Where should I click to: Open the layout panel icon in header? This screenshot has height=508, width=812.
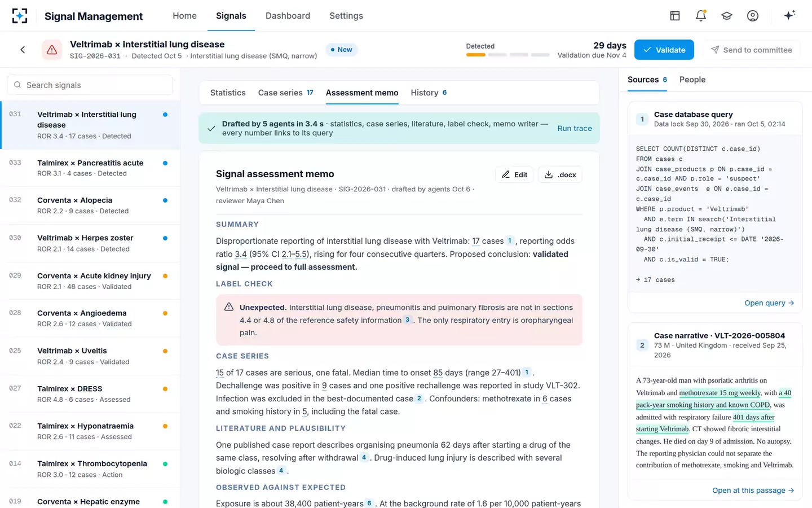[675, 16]
